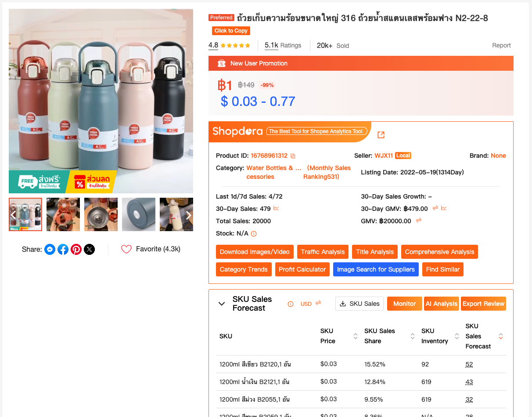Copy the Product ID with copy icon
This screenshot has height=417, width=532.
click(293, 156)
